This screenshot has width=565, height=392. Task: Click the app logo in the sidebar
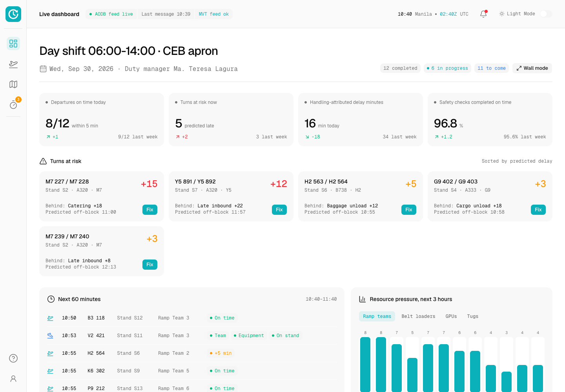pos(13,14)
